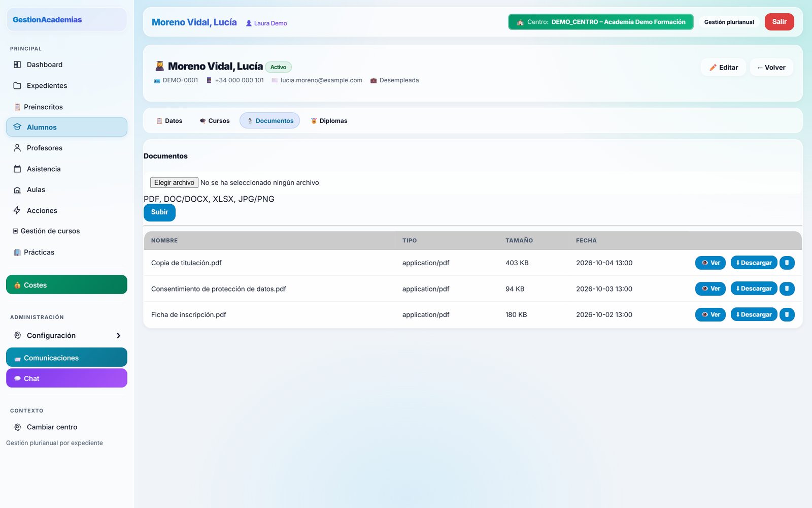Download Copia de titulación.pdf

pyautogui.click(x=754, y=263)
